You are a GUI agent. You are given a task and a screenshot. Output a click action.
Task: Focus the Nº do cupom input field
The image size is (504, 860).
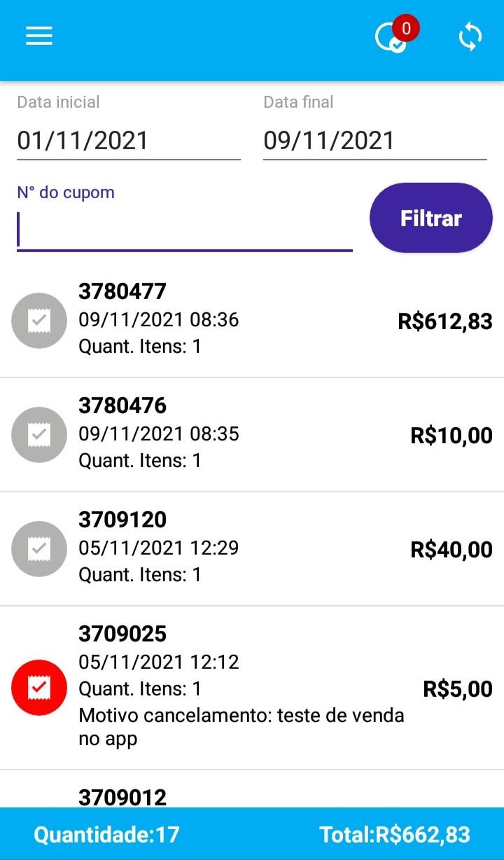coord(185,230)
